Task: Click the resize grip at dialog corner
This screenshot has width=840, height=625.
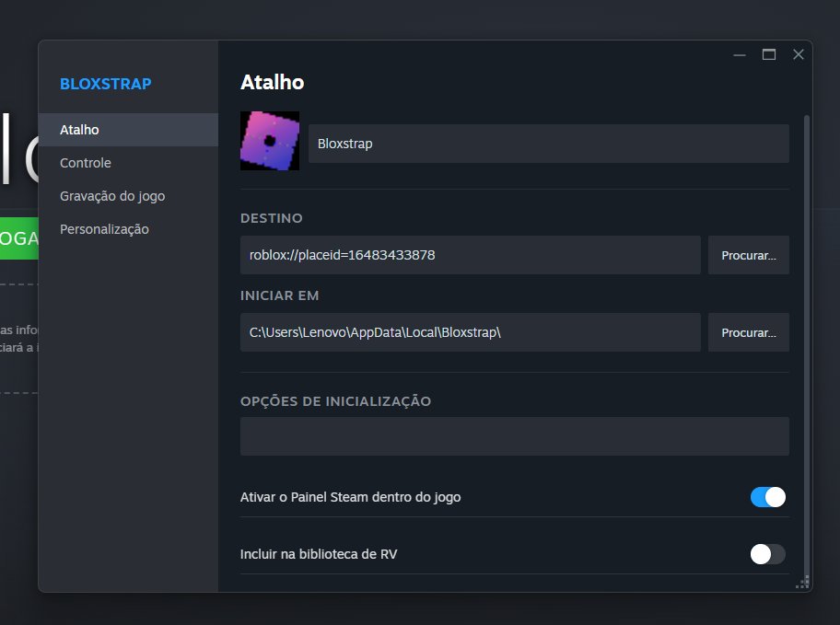Action: (x=802, y=583)
